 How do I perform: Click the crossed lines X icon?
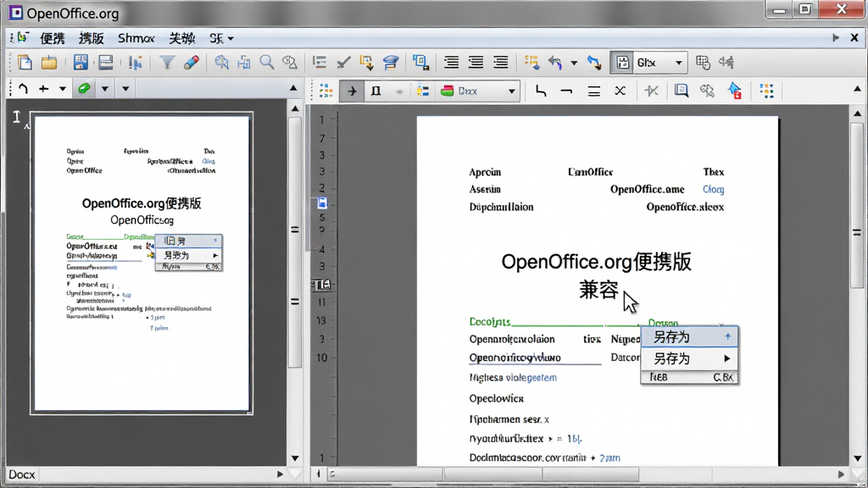pyautogui.click(x=620, y=91)
